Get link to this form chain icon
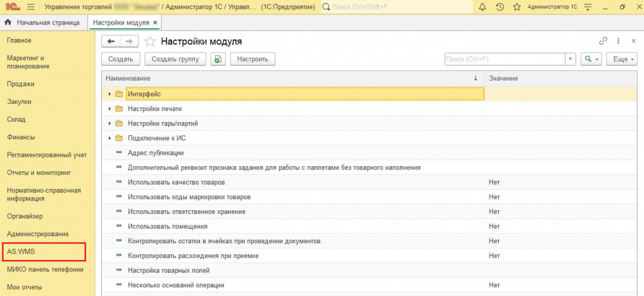Viewport: 644px width, 296px height. [603, 41]
